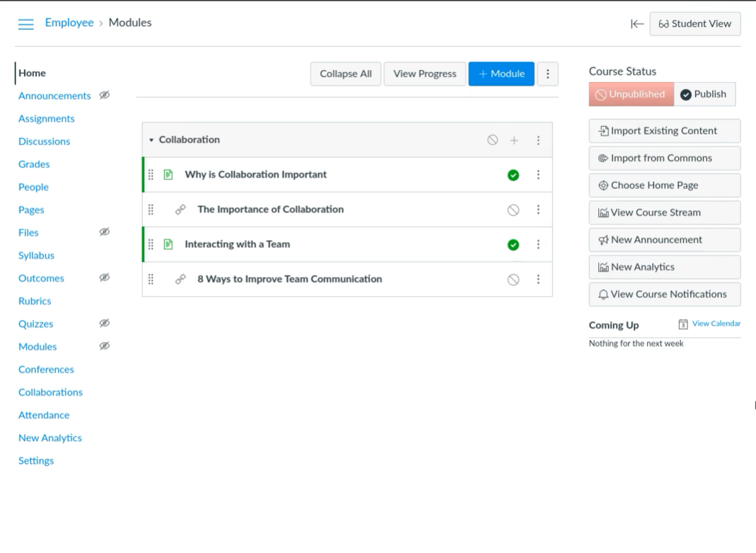Click page icon beside Why is Collaboration Important
756x553 pixels.
click(168, 175)
